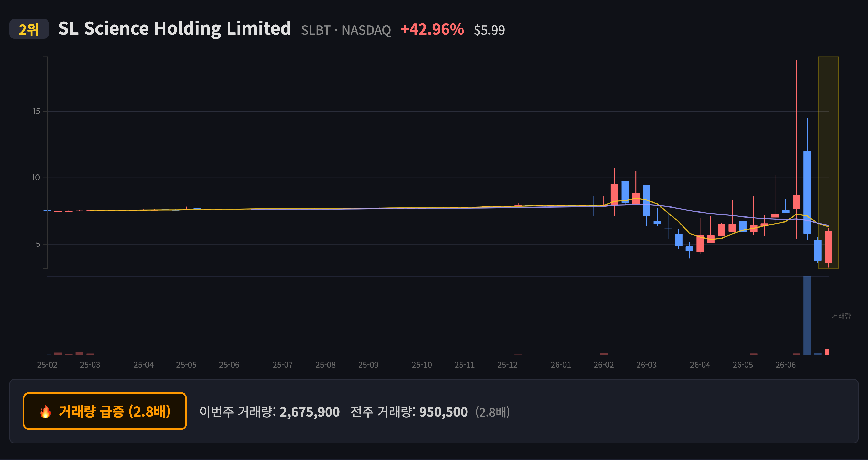Click the tallest blue candlestick body
This screenshot has height=460, width=868.
[807, 193]
